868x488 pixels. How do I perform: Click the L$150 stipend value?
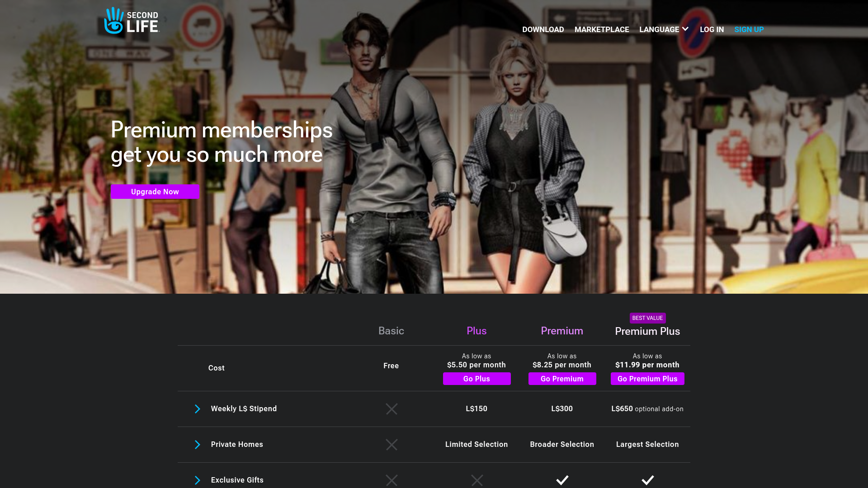(x=476, y=408)
